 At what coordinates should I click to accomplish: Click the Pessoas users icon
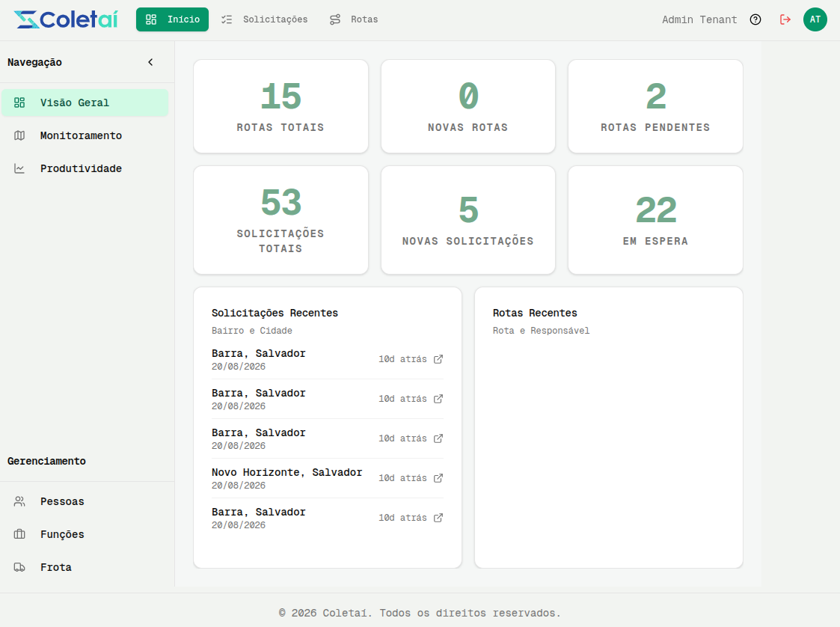pyautogui.click(x=19, y=501)
